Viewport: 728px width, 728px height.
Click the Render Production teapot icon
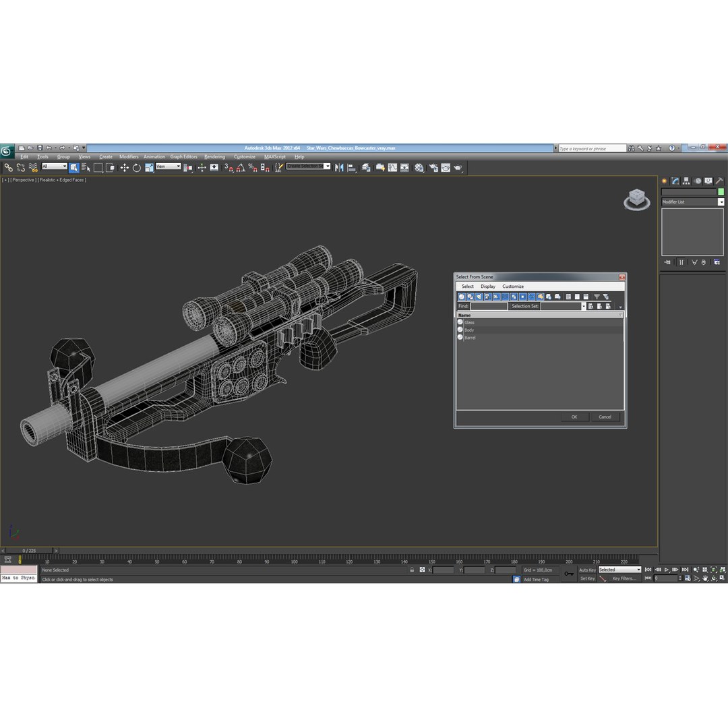tap(458, 168)
